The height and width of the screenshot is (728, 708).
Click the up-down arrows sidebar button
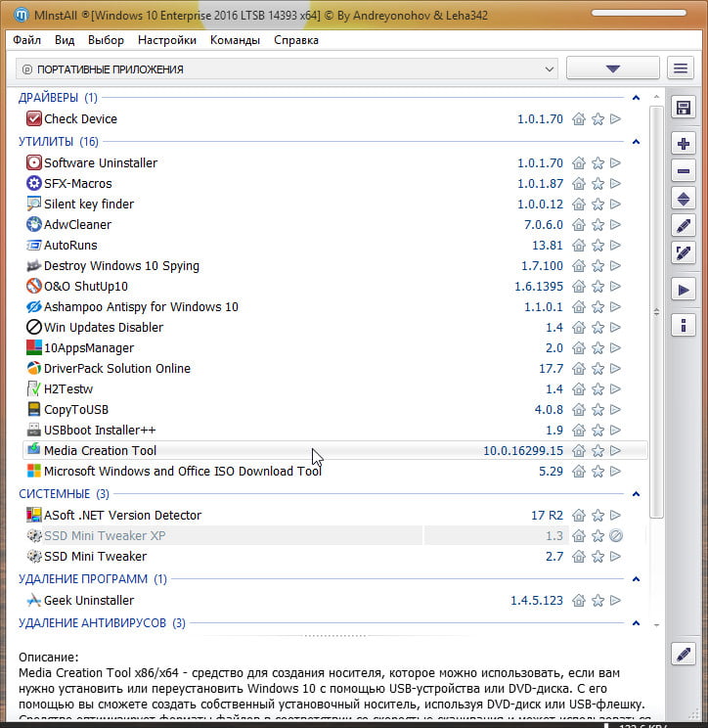point(684,199)
